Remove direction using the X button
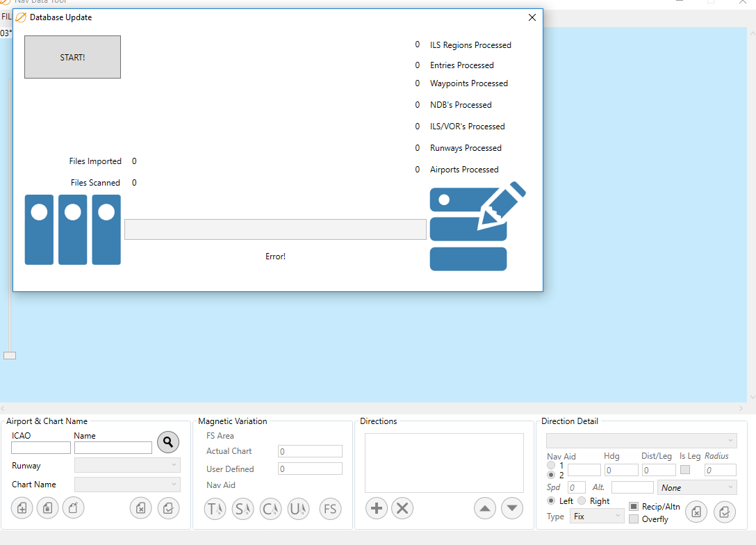The image size is (756, 545). coord(402,508)
